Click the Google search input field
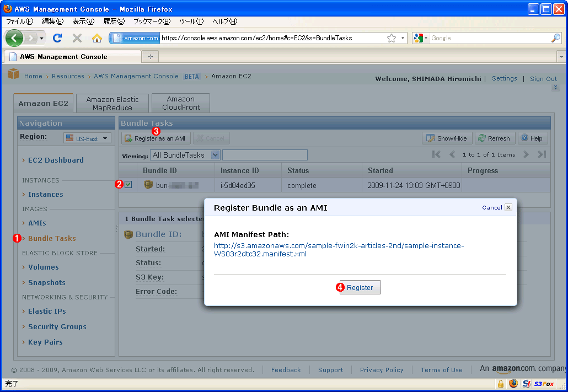This screenshot has height=392, width=568. point(490,38)
